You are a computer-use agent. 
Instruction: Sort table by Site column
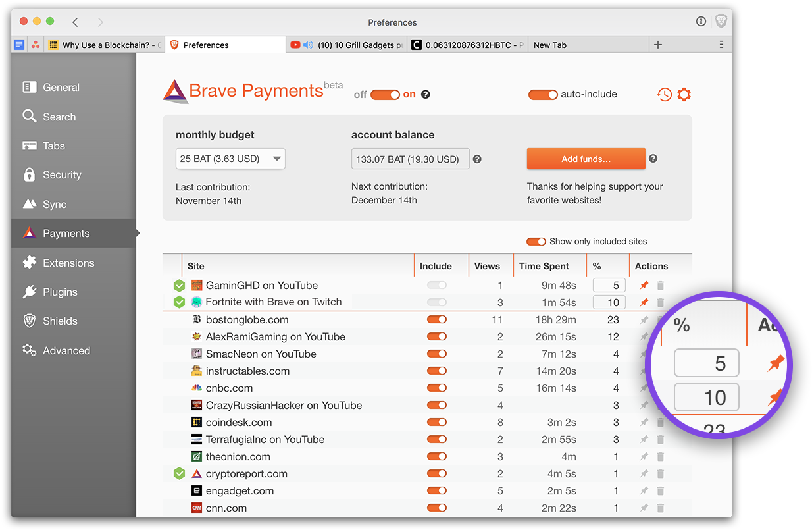point(196,266)
